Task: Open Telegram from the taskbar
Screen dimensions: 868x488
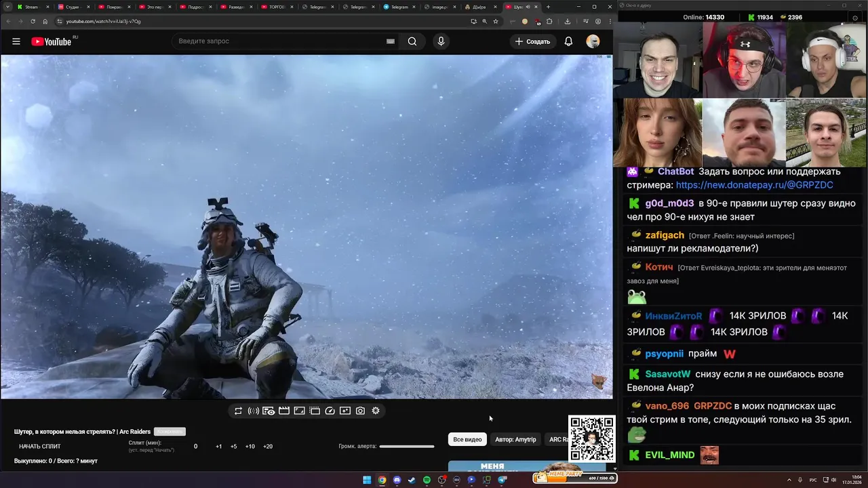Action: pyautogui.click(x=502, y=480)
